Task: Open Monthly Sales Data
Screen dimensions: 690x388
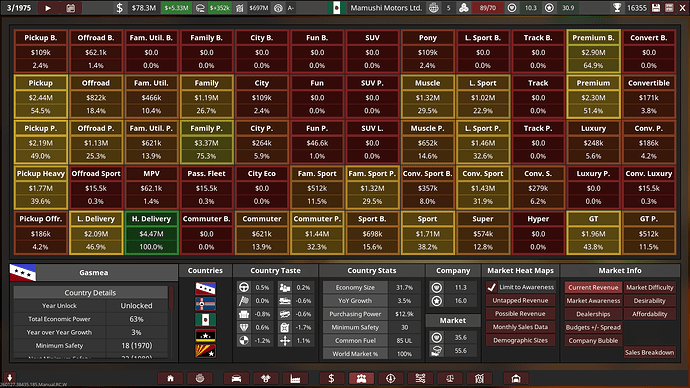Action: (520, 327)
